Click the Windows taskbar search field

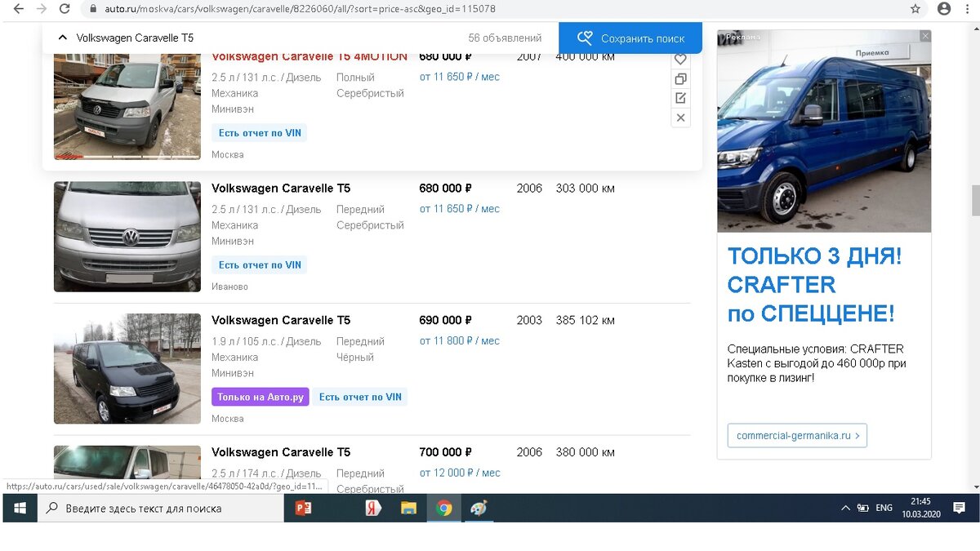tap(160, 508)
